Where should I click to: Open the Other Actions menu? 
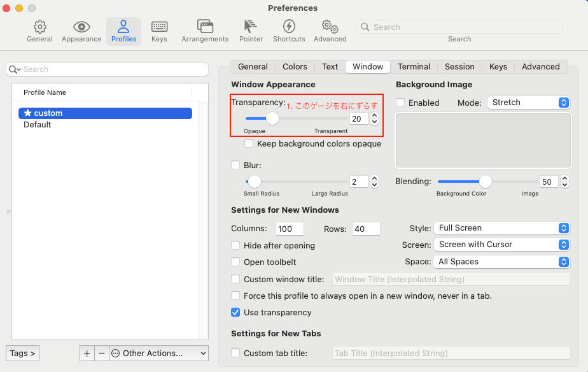click(x=159, y=354)
